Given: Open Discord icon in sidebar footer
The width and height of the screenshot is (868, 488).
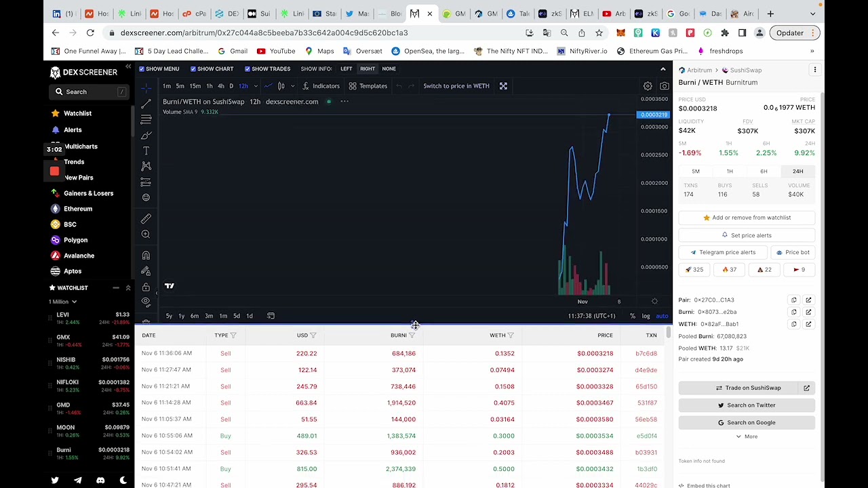Looking at the screenshot, I should [100, 481].
